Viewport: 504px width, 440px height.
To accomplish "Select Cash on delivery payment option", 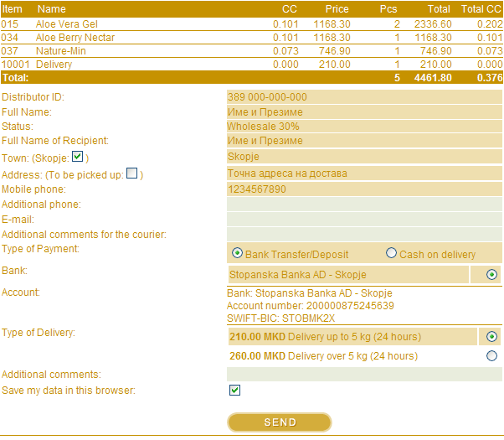I will click(391, 253).
